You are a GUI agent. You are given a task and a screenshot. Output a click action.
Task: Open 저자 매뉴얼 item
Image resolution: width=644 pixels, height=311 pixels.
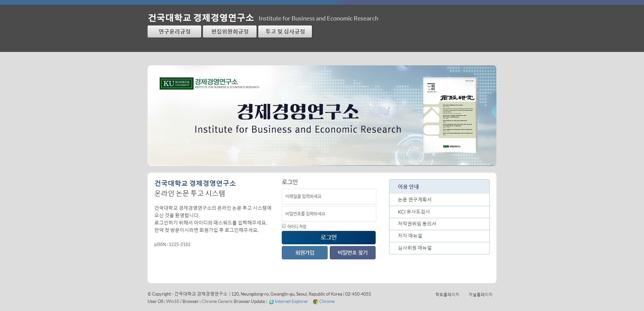pos(439,236)
